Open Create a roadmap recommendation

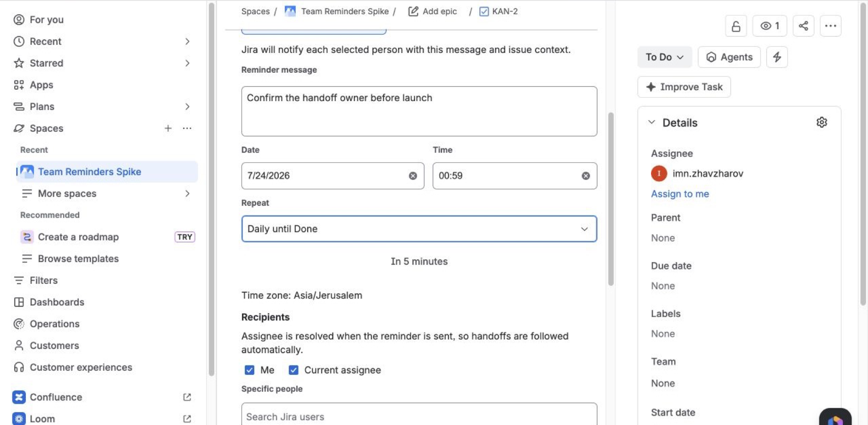[x=78, y=237]
